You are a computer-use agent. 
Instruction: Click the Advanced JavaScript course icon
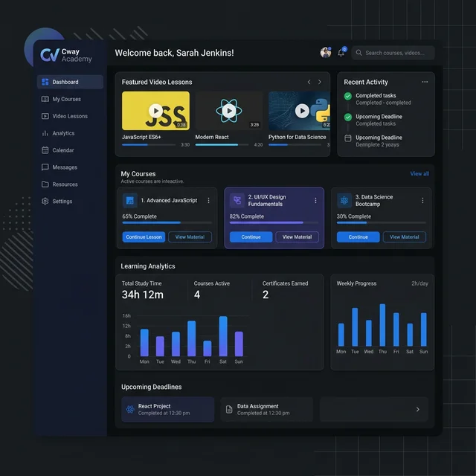tap(130, 200)
